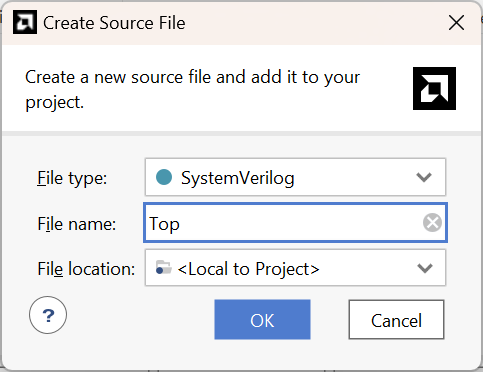Click the Create Source File title text
The width and height of the screenshot is (483, 372).
114,23
